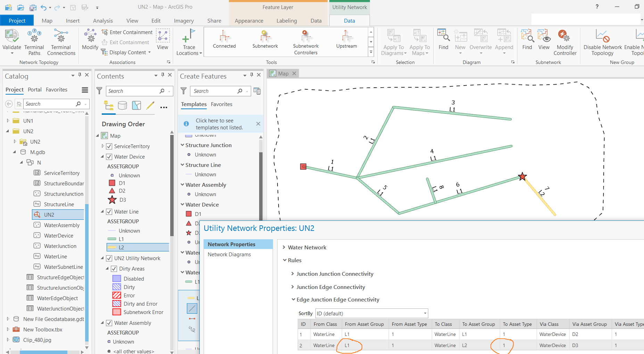Open the Manage Templates icon in Create Features
The width and height of the screenshot is (644, 354).
tap(257, 91)
